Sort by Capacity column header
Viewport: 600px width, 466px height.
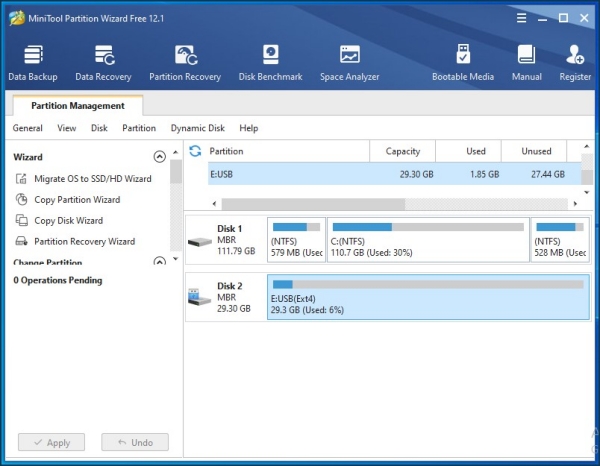pyautogui.click(x=403, y=151)
